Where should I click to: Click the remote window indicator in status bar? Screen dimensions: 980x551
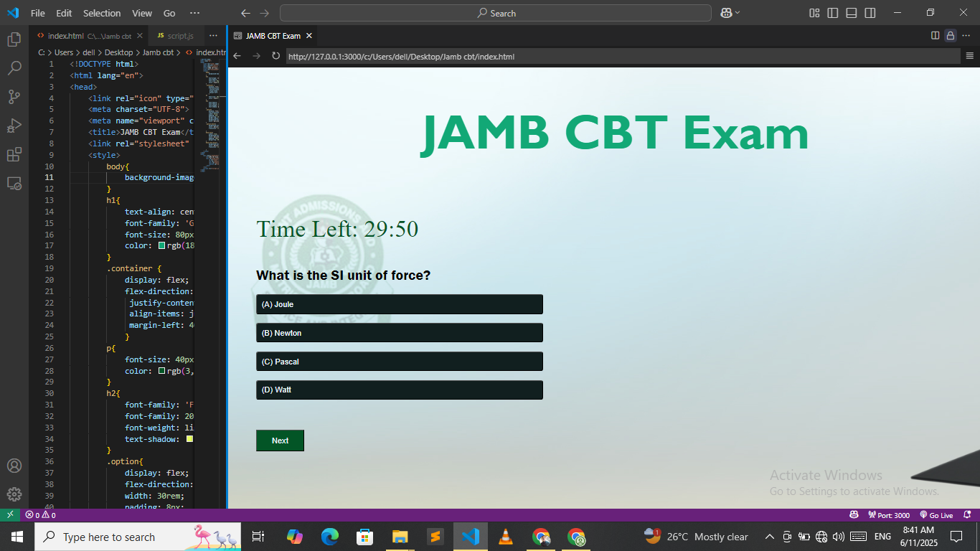(x=9, y=515)
